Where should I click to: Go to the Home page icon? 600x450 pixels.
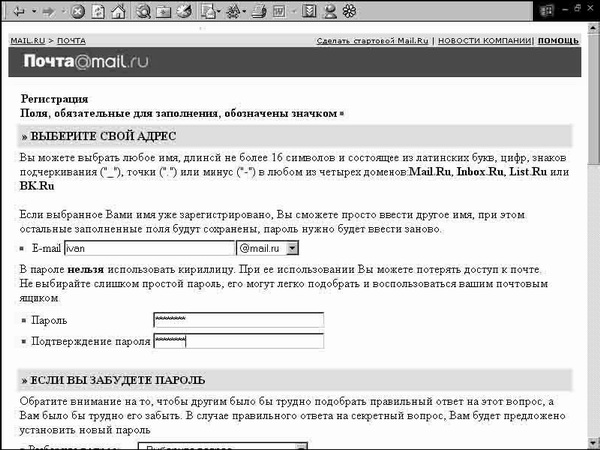tap(119, 12)
